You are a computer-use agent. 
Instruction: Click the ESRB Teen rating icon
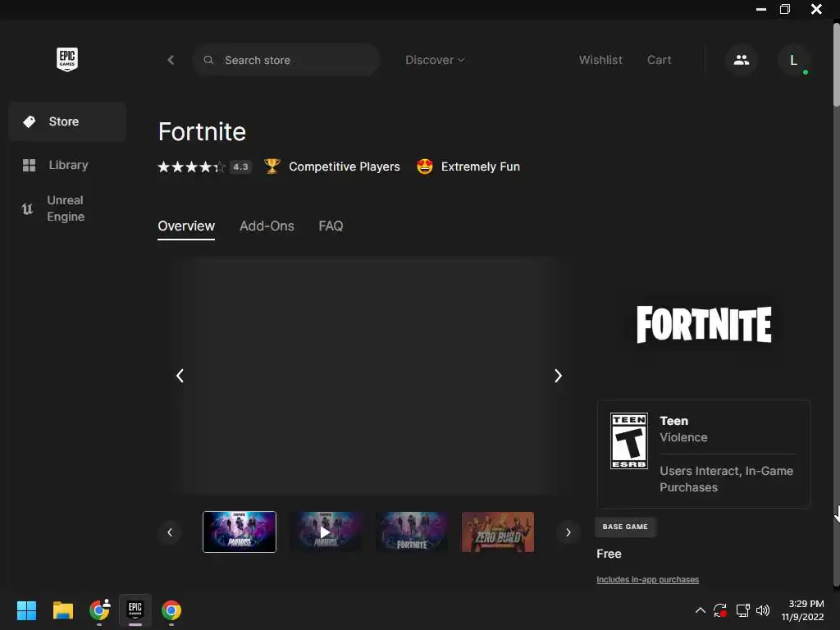click(629, 441)
